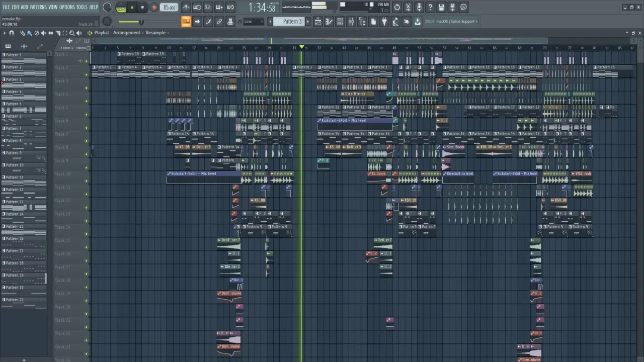Screen dimensions: 644x362
Task: Open the piano roll icon
Action: 329,22
